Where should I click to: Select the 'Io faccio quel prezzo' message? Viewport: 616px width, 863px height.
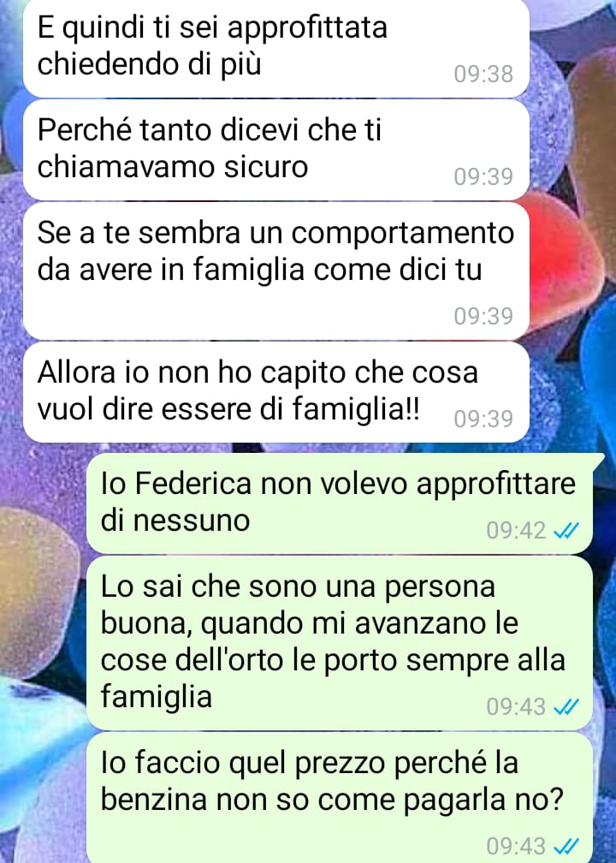click(340, 798)
